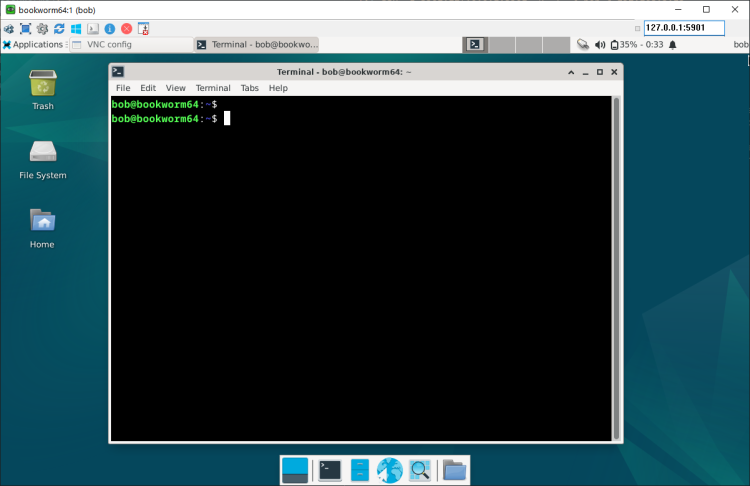Click the bob user menu
This screenshot has height=486, width=750.
[x=741, y=44]
